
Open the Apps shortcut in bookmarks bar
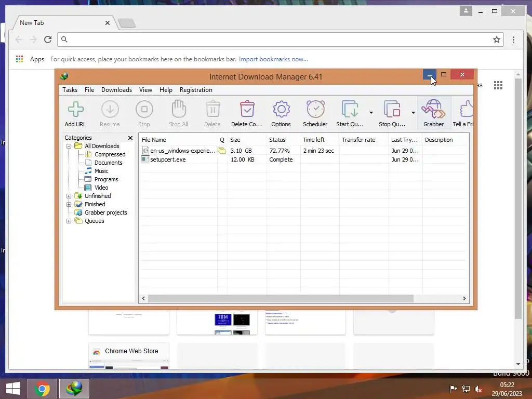30,59
